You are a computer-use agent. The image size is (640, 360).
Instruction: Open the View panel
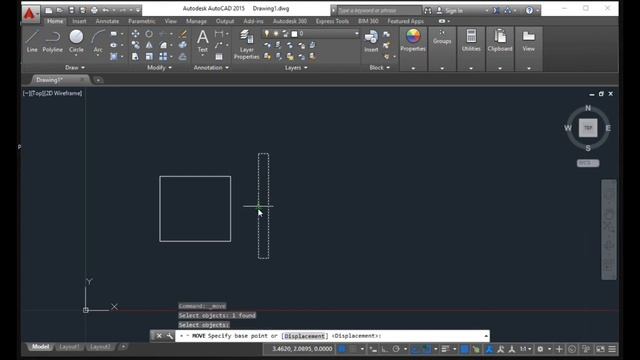coord(529,41)
